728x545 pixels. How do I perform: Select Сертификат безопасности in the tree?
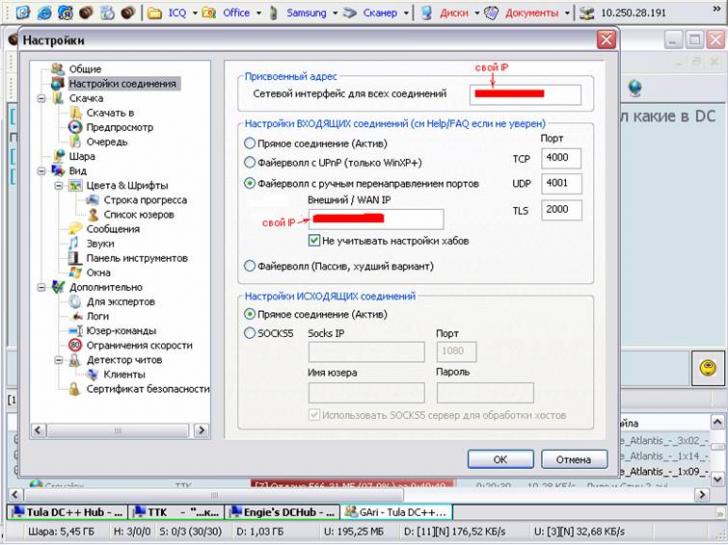click(147, 389)
